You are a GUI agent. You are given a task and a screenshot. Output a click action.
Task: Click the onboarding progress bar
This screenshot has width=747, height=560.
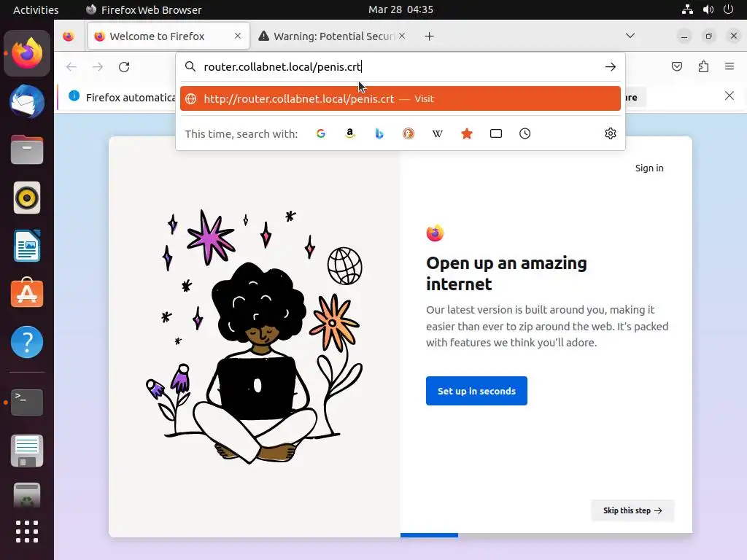click(x=546, y=535)
